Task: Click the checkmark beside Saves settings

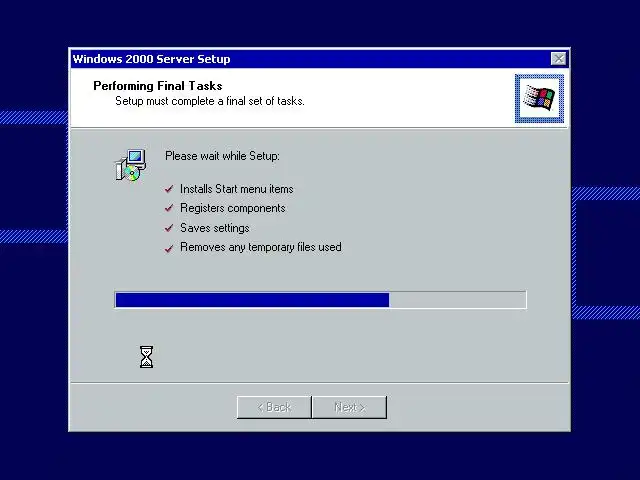Action: pos(169,228)
